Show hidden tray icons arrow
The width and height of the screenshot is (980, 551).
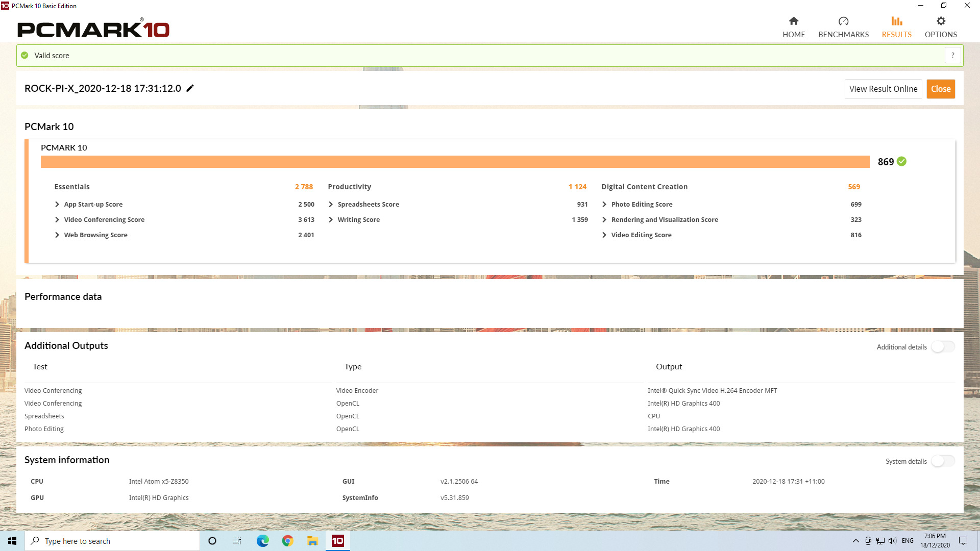point(855,541)
